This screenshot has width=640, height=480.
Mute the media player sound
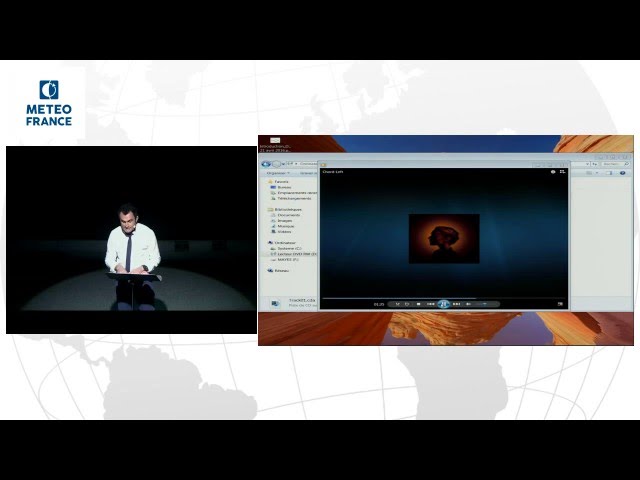pyautogui.click(x=469, y=303)
